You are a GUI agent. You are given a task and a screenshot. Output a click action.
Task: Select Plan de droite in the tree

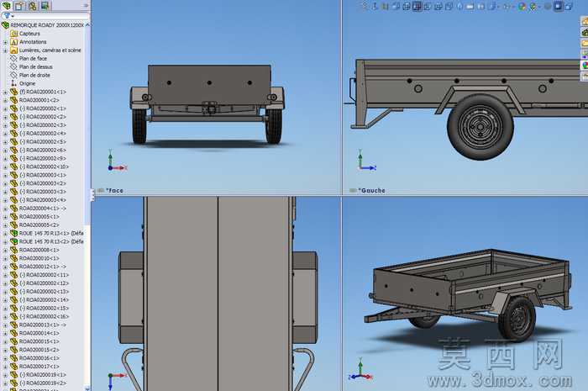[34, 75]
